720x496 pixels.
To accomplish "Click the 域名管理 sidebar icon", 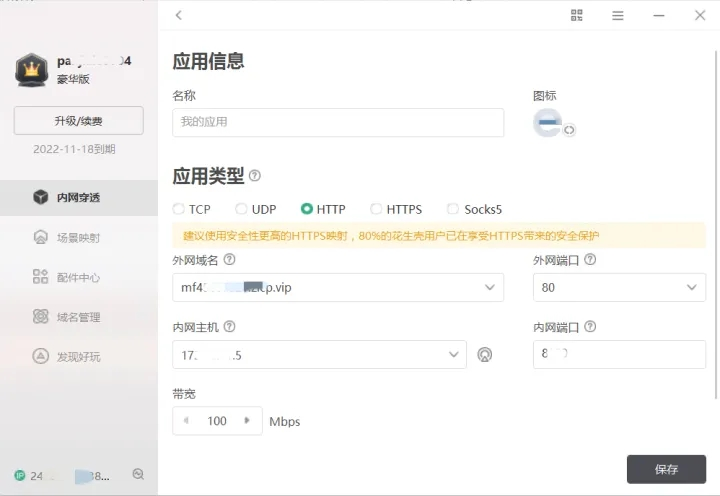I will (x=40, y=316).
